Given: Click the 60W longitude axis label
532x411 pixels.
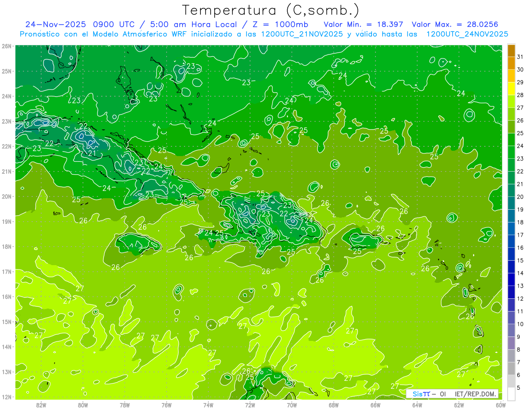Looking at the screenshot, I should point(501,405).
